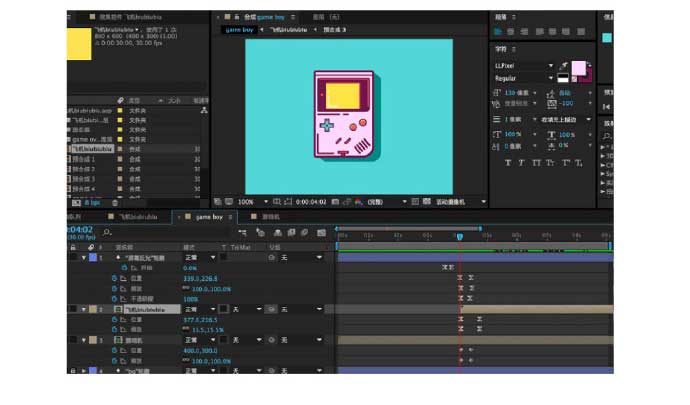This screenshot has width=690, height=405.
Task: Click the timeline current timecode 04:02
Action: (80, 229)
